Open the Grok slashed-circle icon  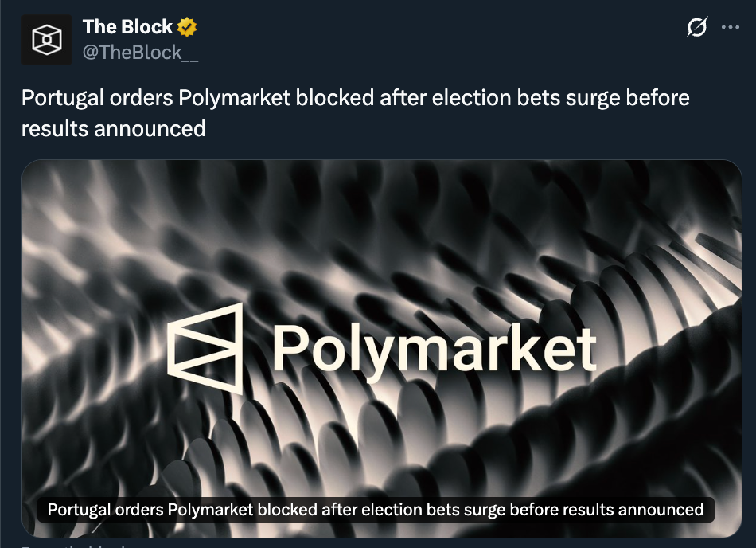click(696, 28)
